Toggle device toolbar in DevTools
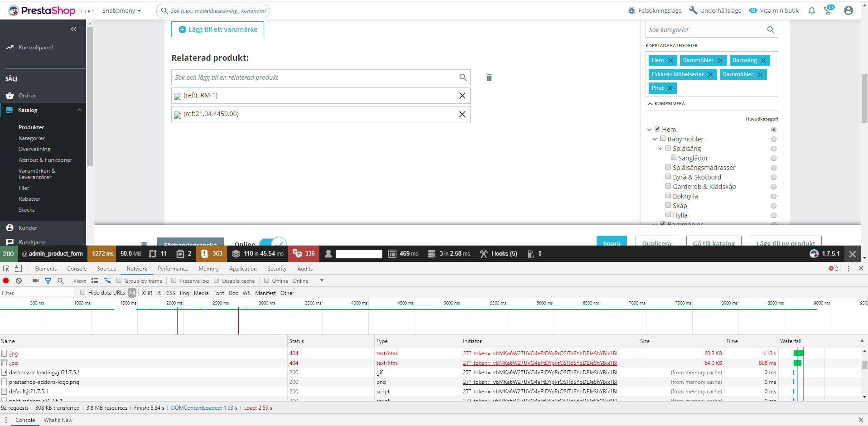Image resolution: width=868 pixels, height=426 pixels. pos(18,268)
